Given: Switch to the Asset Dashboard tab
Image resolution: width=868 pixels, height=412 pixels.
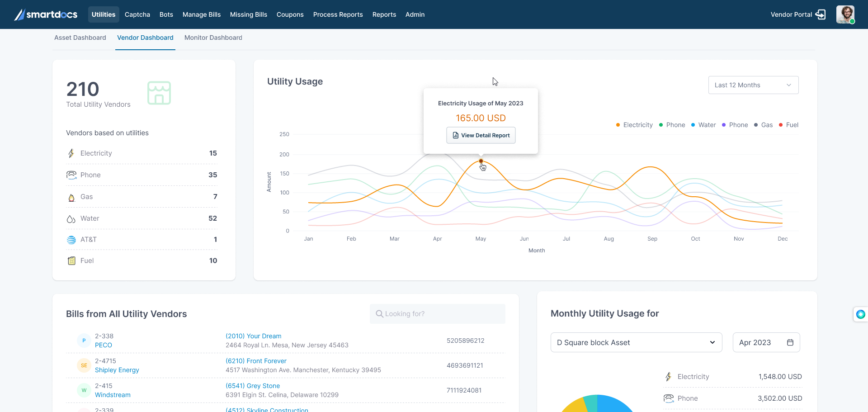Looking at the screenshot, I should click(x=80, y=38).
